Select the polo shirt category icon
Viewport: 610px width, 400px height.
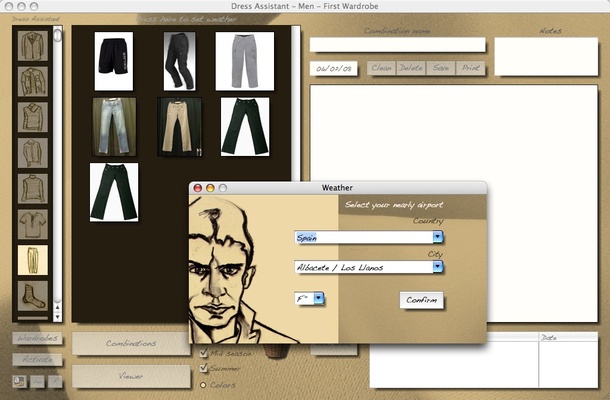33,225
